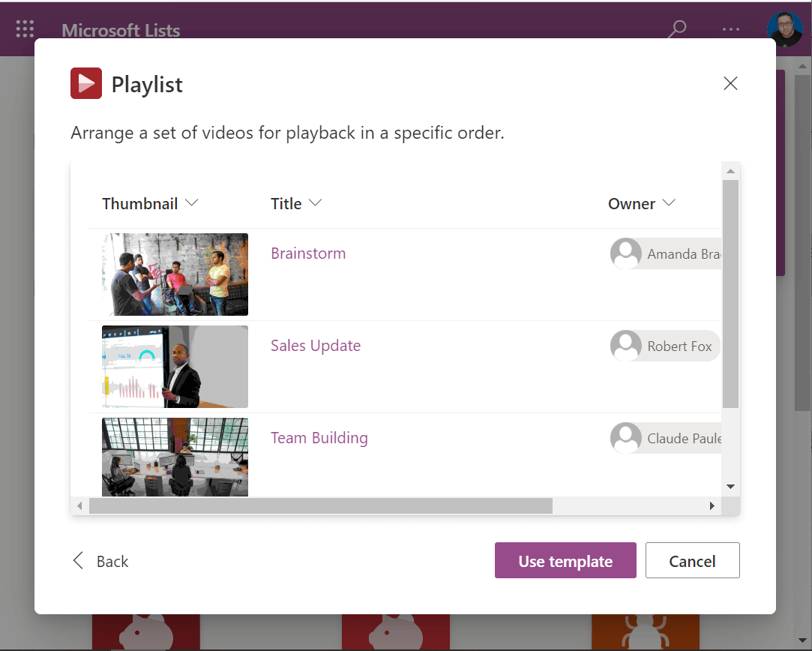The height and width of the screenshot is (651, 812).
Task: Cancel the template preview
Action: (x=692, y=560)
